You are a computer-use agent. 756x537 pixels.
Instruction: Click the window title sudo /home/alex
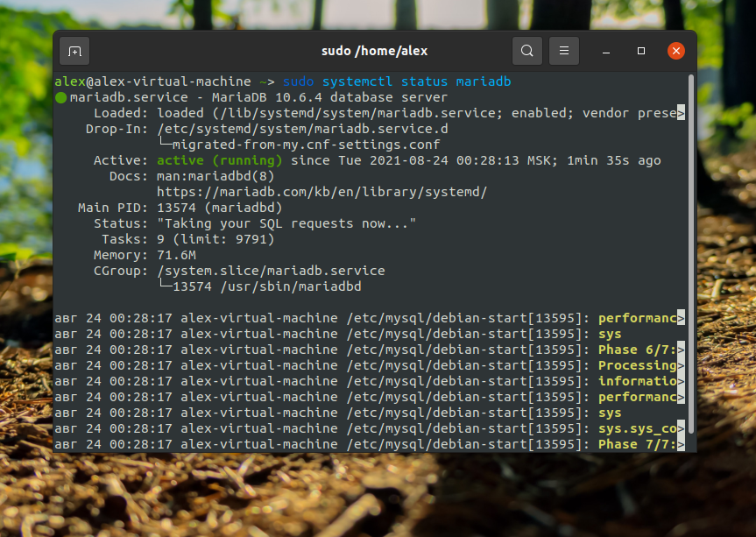374,51
